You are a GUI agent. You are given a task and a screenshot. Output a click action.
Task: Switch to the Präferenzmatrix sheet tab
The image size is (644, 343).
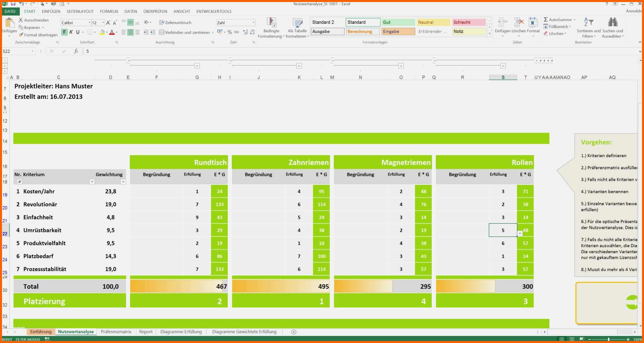click(116, 332)
